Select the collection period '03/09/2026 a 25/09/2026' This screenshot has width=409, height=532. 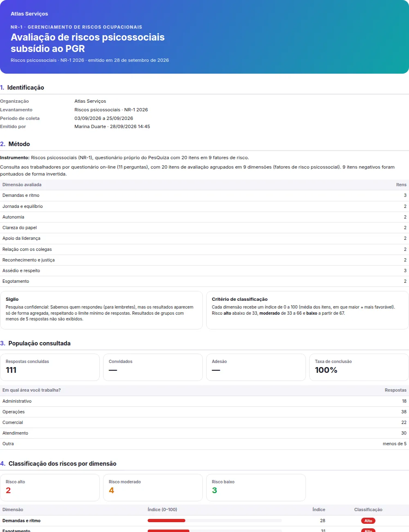[103, 118]
